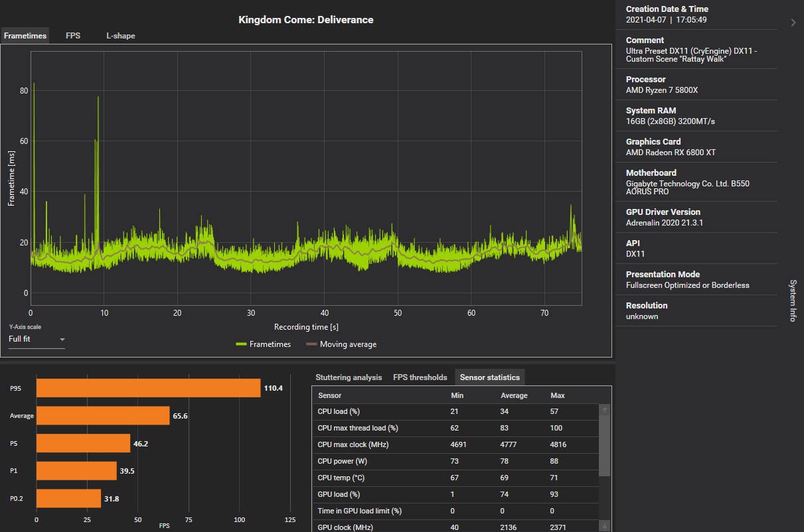Screen dimensions: 804x532
Task: Open the FPS thresholds tab
Action: point(420,377)
